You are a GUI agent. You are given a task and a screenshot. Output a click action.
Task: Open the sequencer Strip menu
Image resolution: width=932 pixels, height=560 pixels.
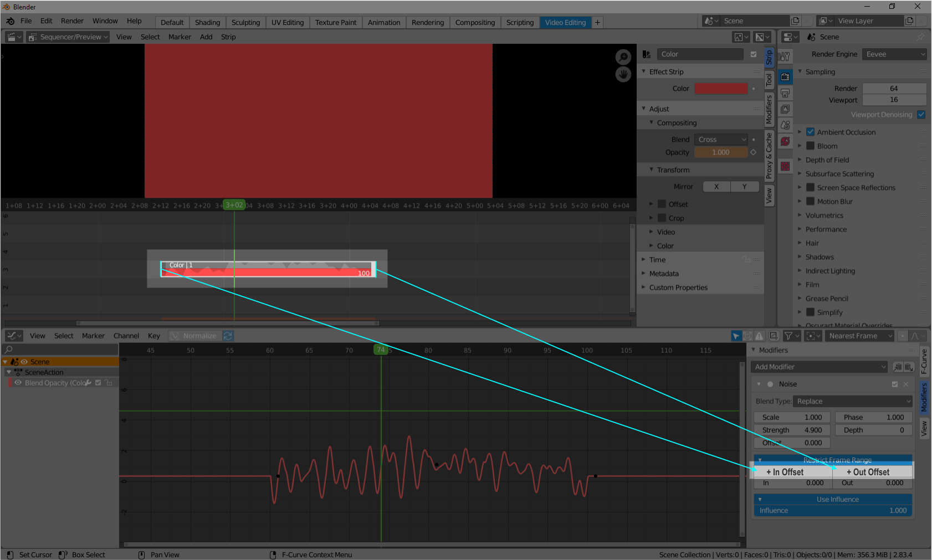point(228,37)
